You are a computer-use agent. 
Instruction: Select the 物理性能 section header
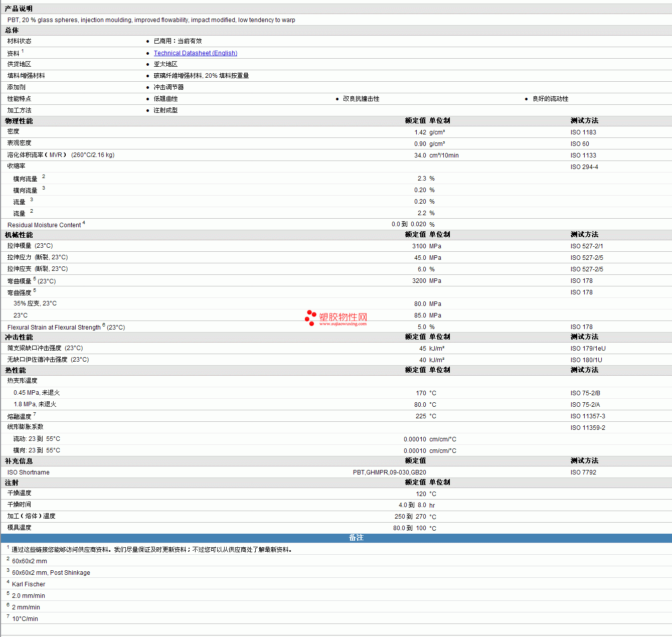(x=19, y=121)
